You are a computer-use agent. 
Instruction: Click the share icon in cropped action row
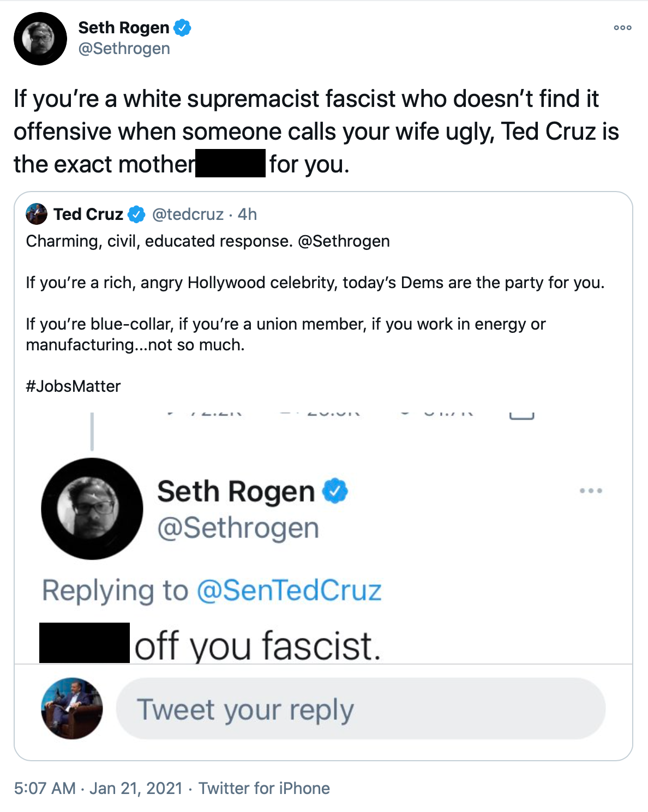[x=521, y=415]
